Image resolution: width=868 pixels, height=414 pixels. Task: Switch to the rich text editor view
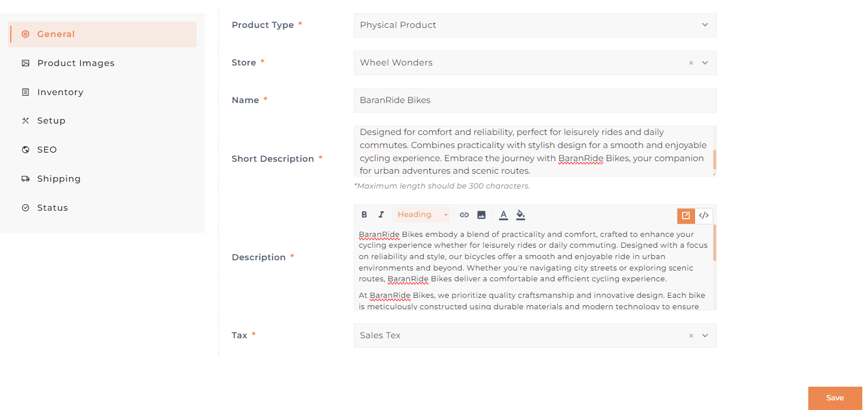click(x=686, y=215)
